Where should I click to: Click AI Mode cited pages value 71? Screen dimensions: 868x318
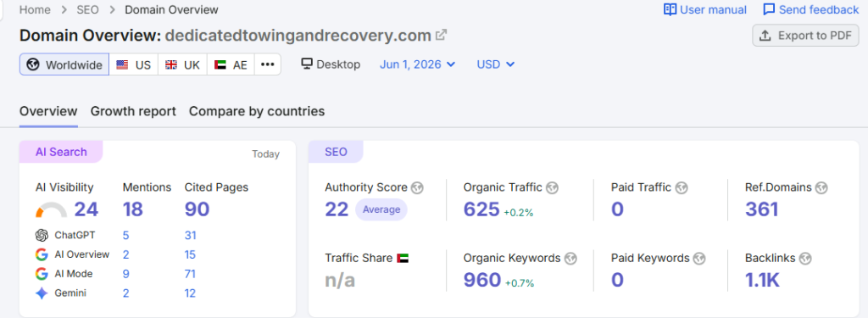pos(191,274)
